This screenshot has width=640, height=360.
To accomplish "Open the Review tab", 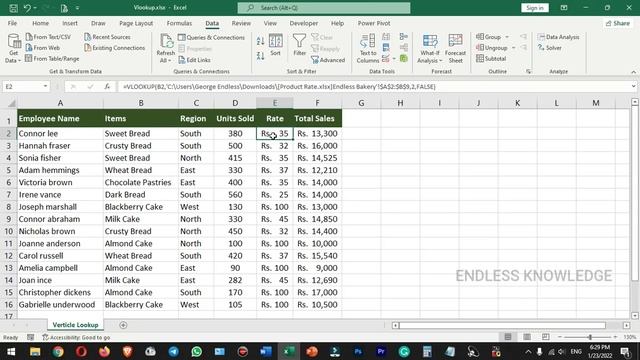I will 241,23.
